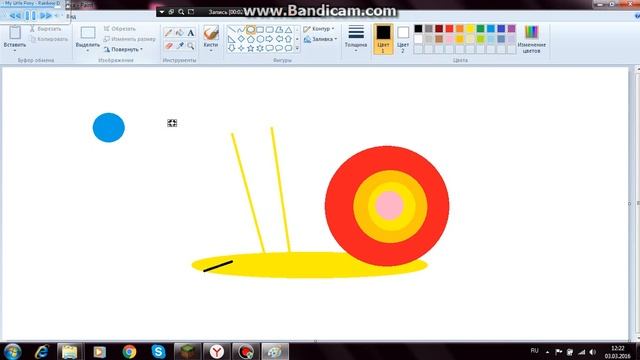Screen dimensions: 640x360
Task: Pick the Right arrow shape
Action: pos(269,39)
